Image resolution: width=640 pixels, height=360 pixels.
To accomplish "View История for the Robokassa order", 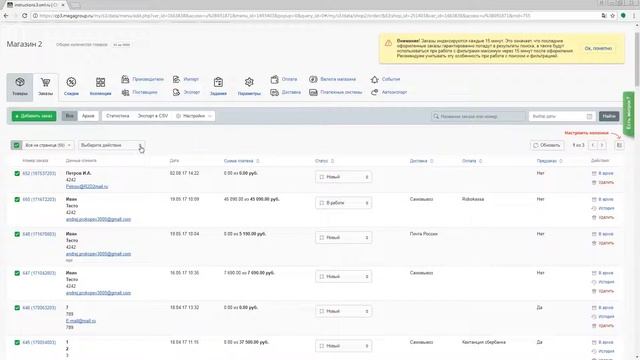I will click(602, 209).
